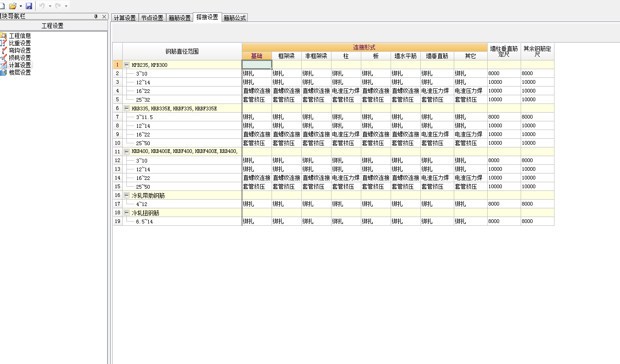
Task: Click the 连接形式 merged header
Action: (x=364, y=47)
